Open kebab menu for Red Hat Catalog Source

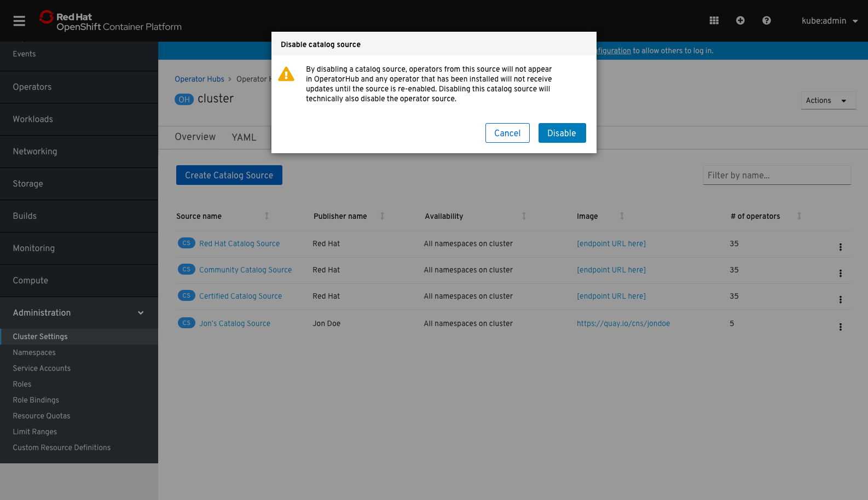tap(841, 247)
